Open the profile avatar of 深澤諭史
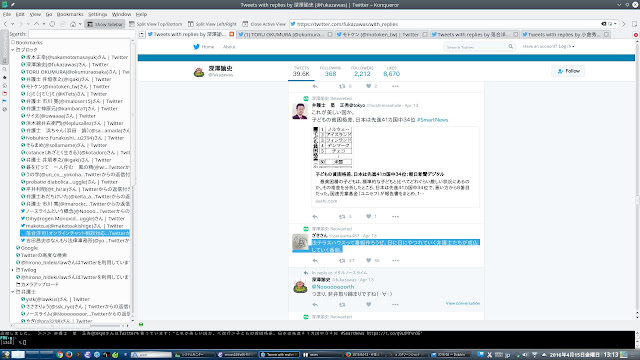640x360 pixels. (x=199, y=72)
